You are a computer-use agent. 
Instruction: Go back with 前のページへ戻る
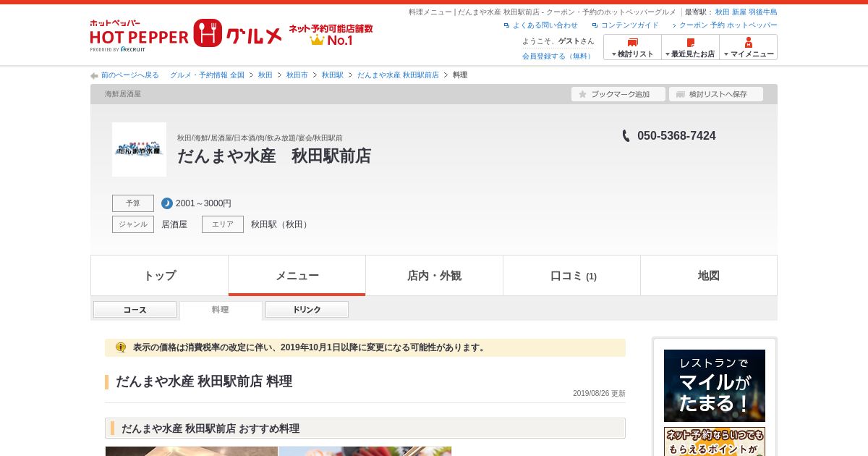click(x=129, y=75)
